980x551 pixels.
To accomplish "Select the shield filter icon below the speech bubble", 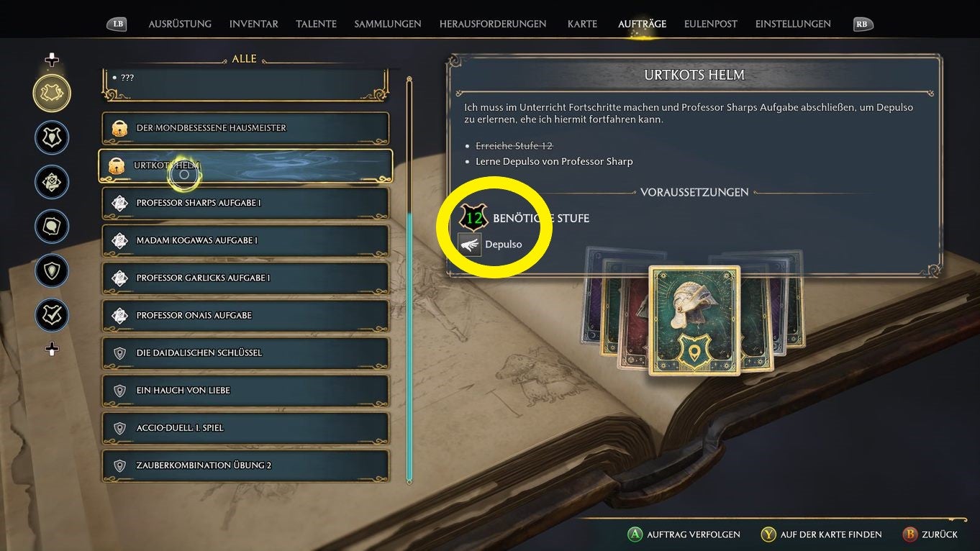I will (x=52, y=271).
